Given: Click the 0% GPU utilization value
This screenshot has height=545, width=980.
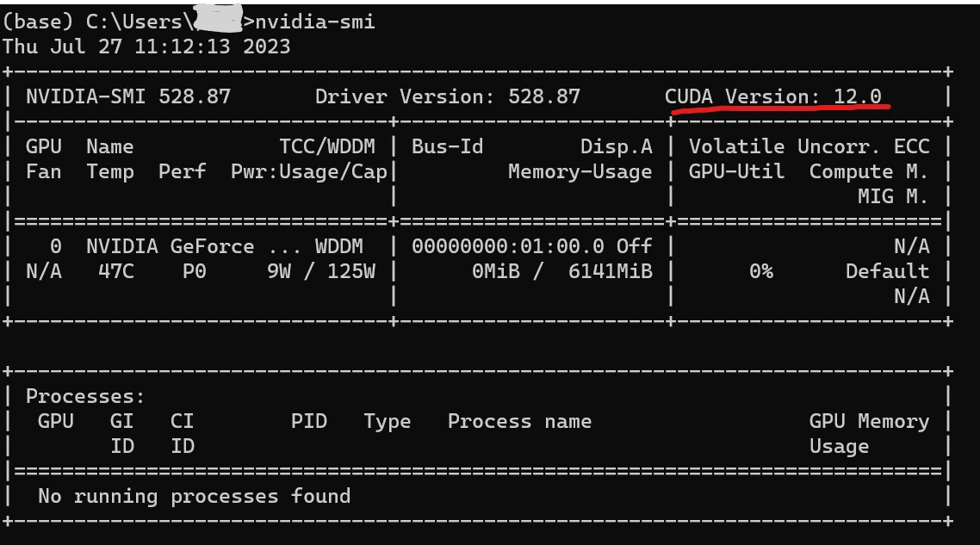Looking at the screenshot, I should [x=760, y=271].
